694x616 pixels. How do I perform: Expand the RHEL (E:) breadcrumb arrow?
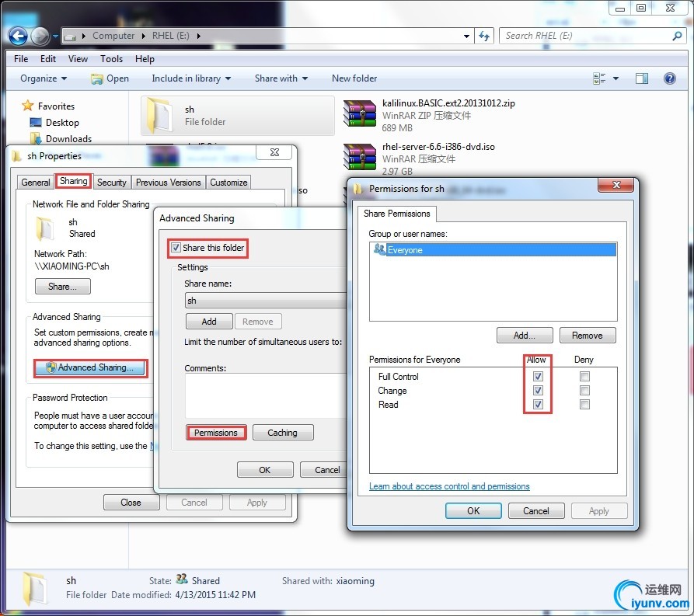pos(198,36)
